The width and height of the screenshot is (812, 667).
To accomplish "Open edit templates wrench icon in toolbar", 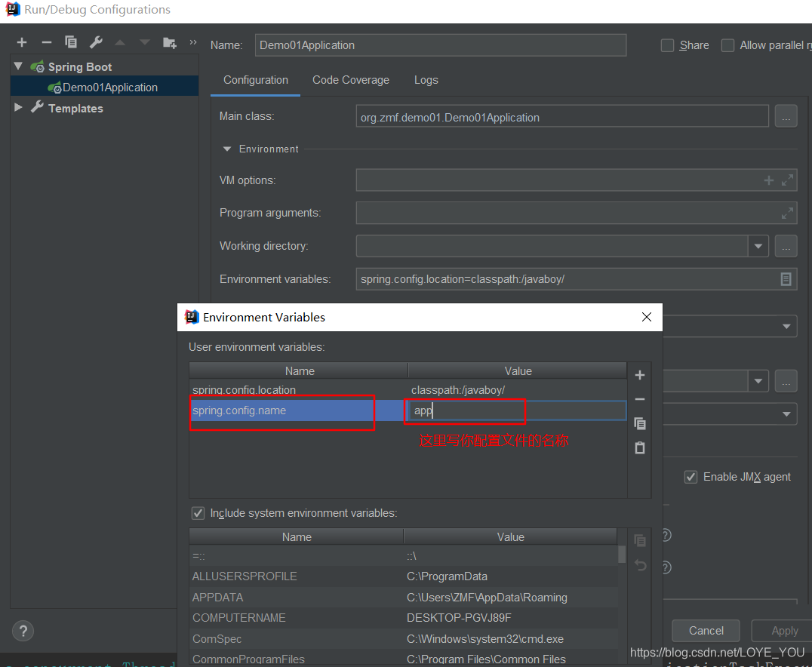I will (96, 42).
